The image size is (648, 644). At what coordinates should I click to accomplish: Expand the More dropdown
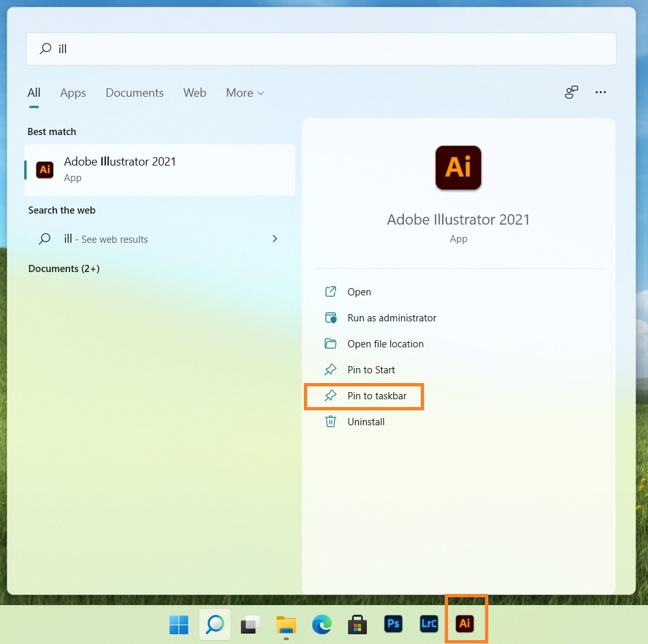245,93
